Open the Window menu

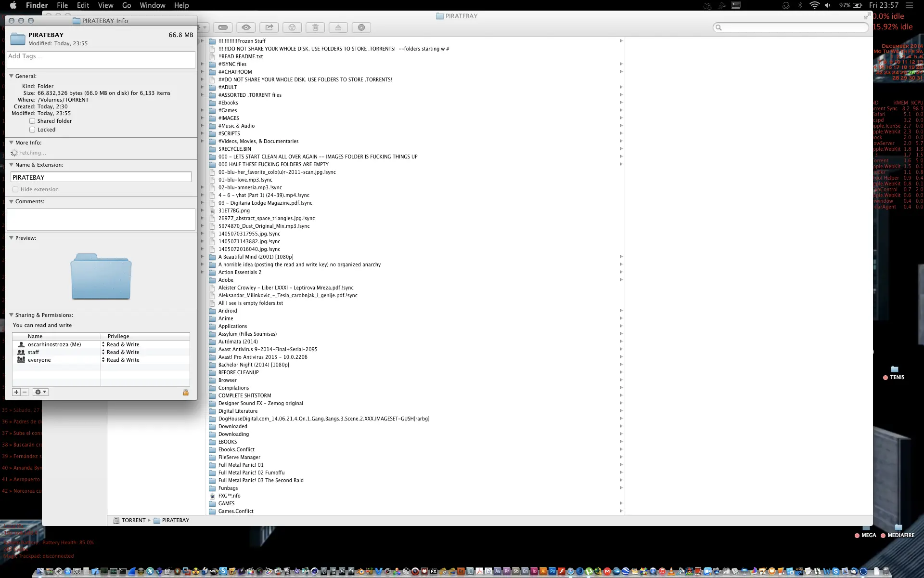(x=153, y=5)
